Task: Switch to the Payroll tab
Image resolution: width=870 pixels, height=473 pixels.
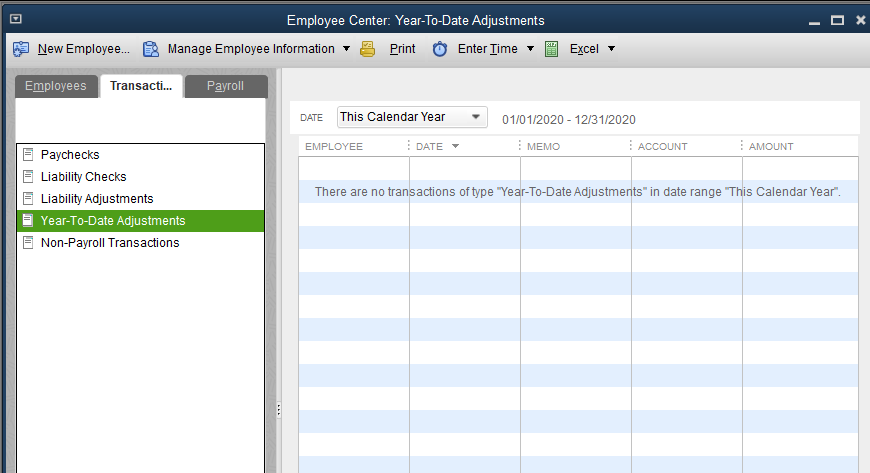Action: tap(226, 86)
